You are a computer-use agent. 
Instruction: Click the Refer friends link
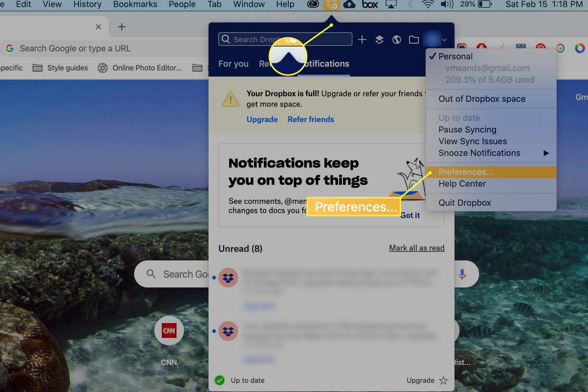point(311,119)
